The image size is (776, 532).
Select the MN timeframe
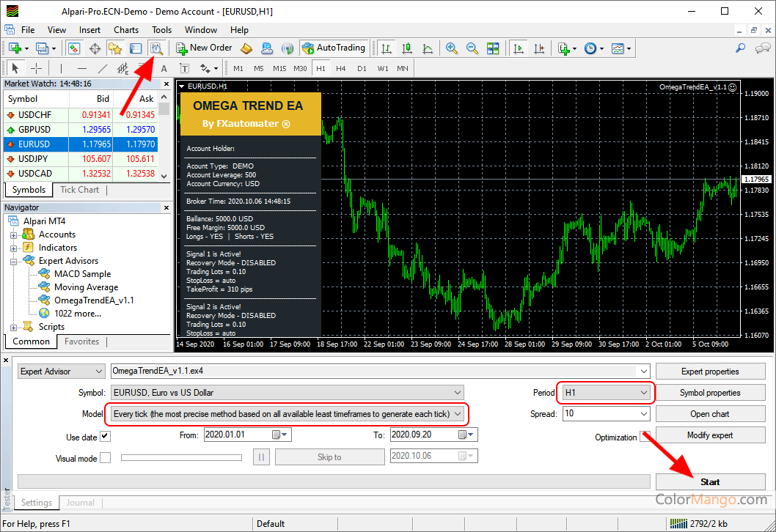pyautogui.click(x=403, y=68)
